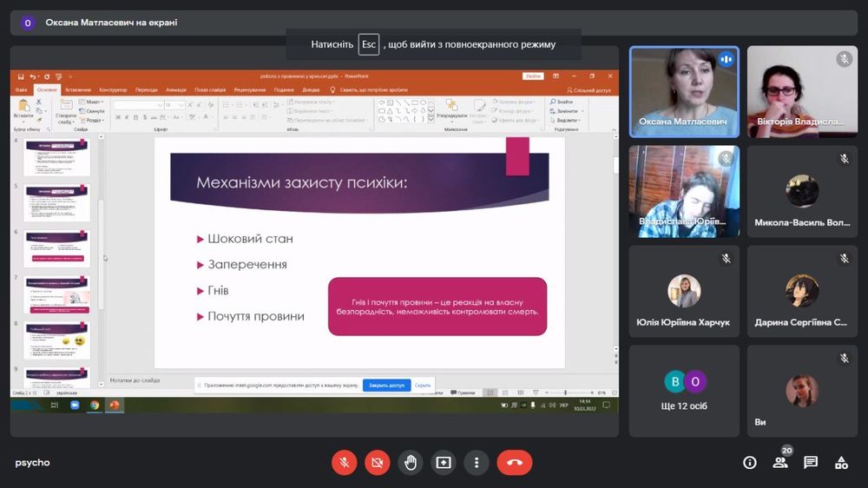This screenshot has height=488, width=868.
Task: Toggle italic formatting in ribbon
Action: click(x=127, y=117)
